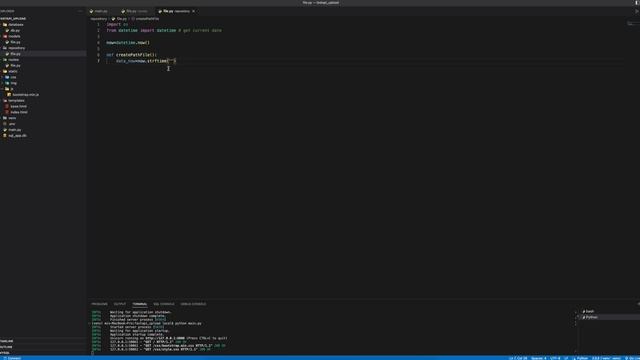Image resolution: width=640 pixels, height=360 pixels.
Task: Click the import os line
Action: (x=117, y=24)
